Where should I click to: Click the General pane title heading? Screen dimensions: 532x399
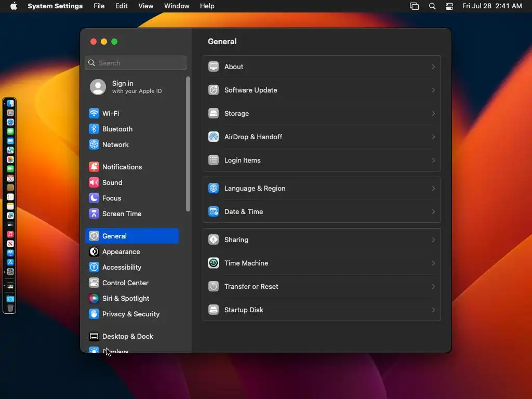coord(222,42)
